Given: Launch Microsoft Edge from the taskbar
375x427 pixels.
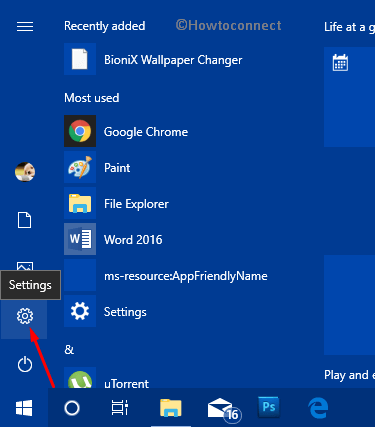Looking at the screenshot, I should (x=318, y=407).
